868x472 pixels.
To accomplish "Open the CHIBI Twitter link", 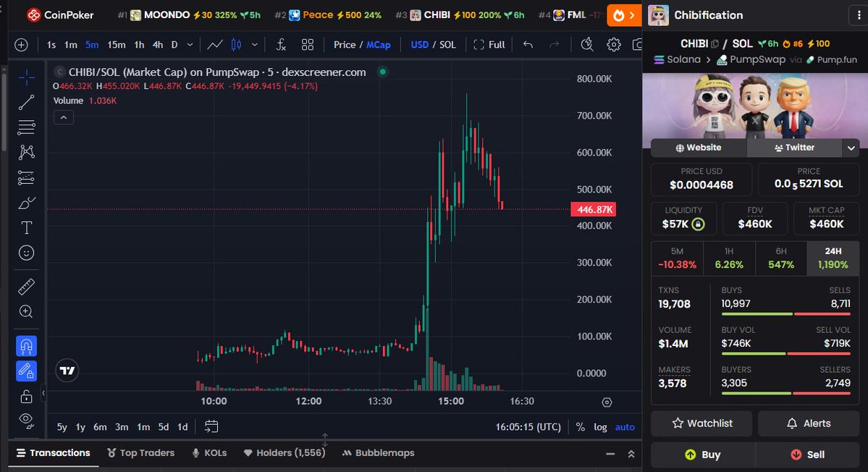I will 794,148.
